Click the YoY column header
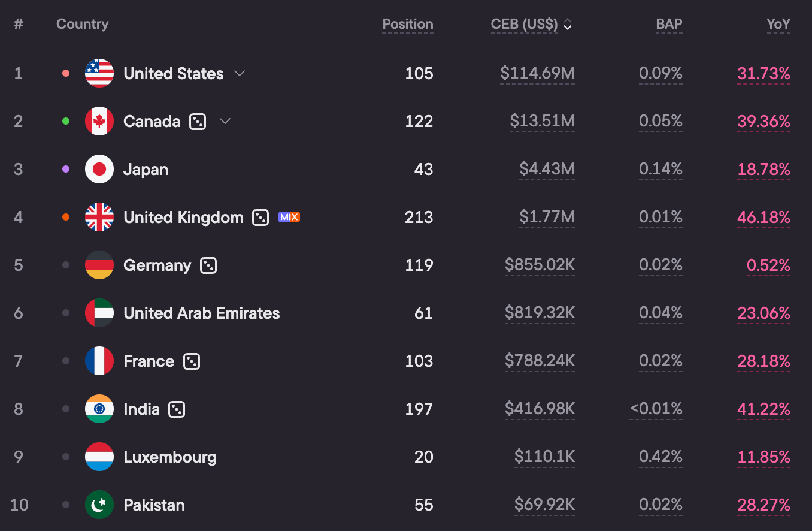The width and height of the screenshot is (812, 531). (778, 25)
